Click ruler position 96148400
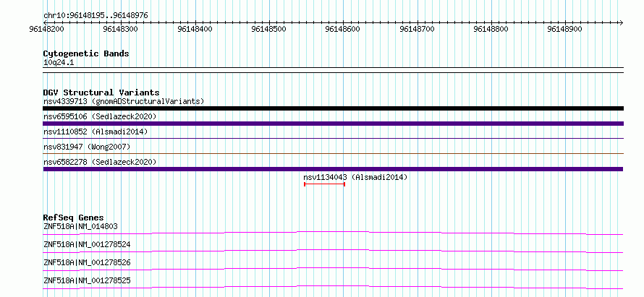The width and height of the screenshot is (644, 297). click(195, 29)
